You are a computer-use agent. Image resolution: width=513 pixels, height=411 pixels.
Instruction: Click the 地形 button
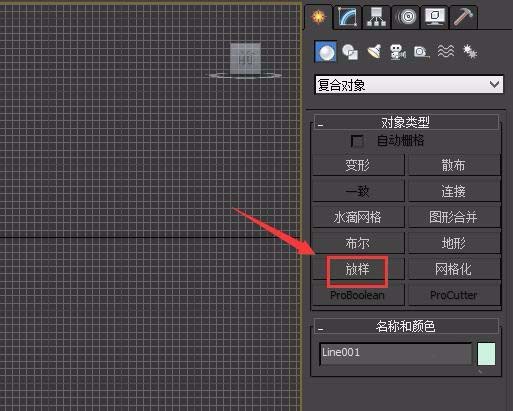[x=454, y=243]
